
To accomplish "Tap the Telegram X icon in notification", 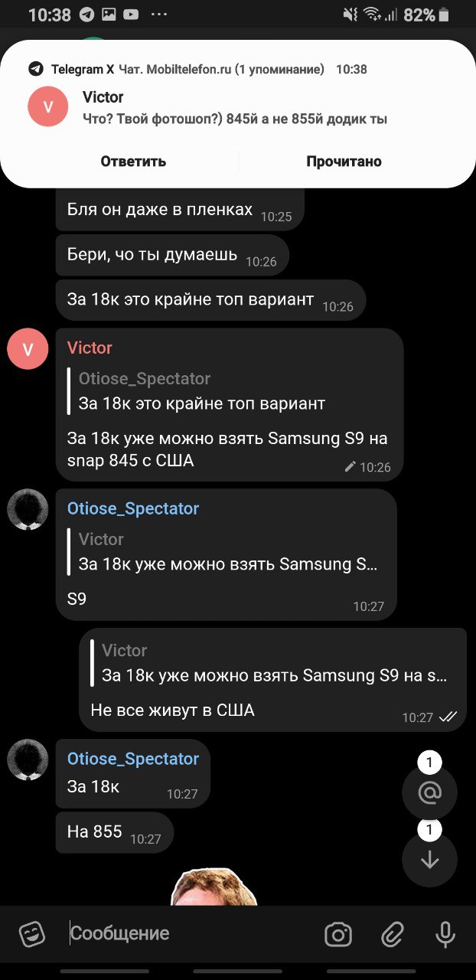I will [x=36, y=69].
